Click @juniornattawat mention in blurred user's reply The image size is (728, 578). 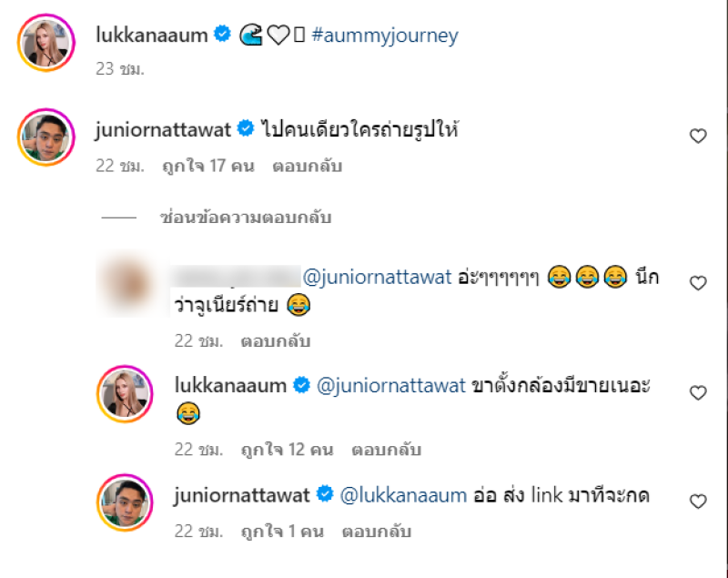pos(377,277)
